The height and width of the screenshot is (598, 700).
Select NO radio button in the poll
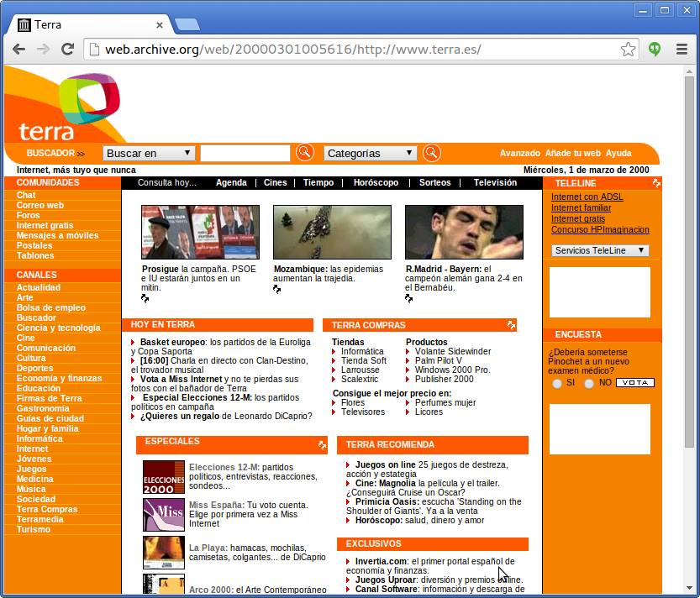tap(589, 383)
